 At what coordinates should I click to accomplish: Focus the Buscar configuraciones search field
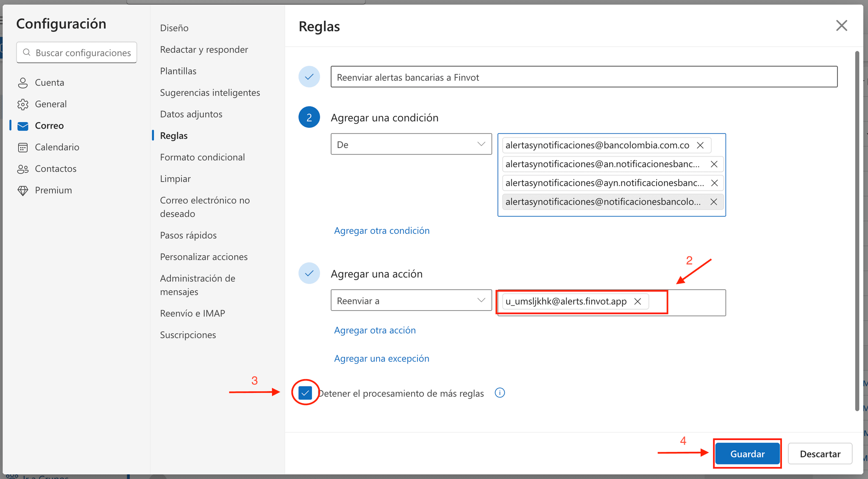(x=77, y=52)
